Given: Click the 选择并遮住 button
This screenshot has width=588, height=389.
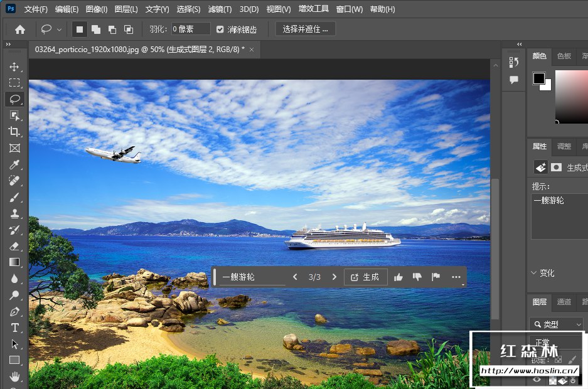Looking at the screenshot, I should pyautogui.click(x=305, y=29).
